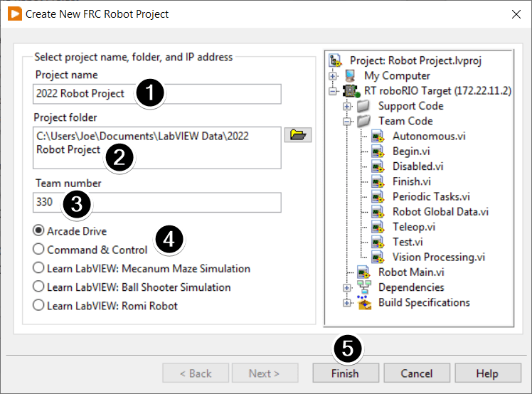Click the Project: Robot Project.lvproj icon

335,60
